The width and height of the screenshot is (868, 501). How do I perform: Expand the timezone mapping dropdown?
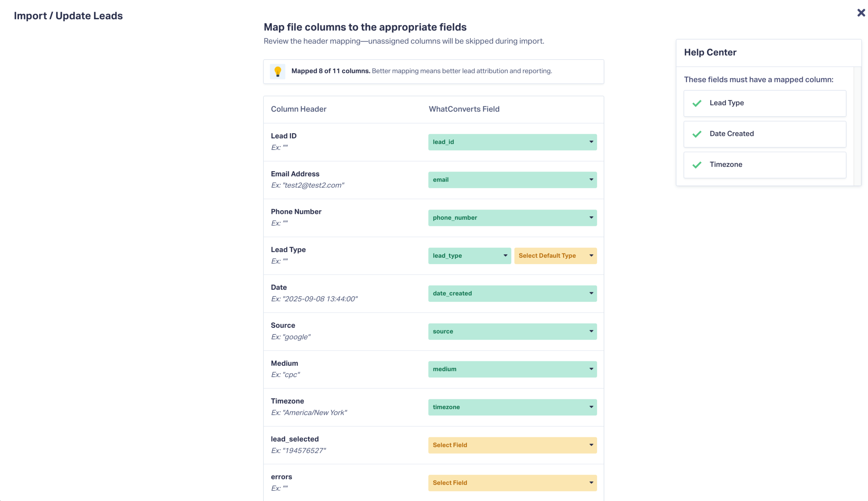[512, 407]
